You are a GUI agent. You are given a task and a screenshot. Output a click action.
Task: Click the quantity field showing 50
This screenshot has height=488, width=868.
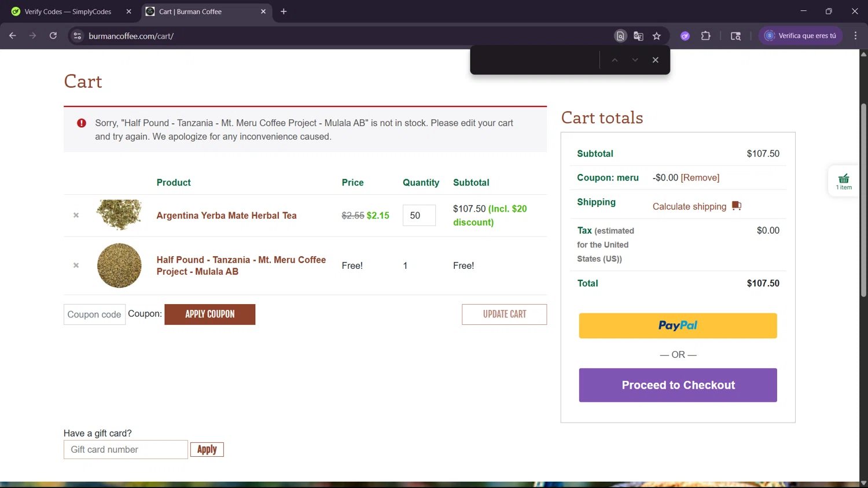tap(419, 216)
